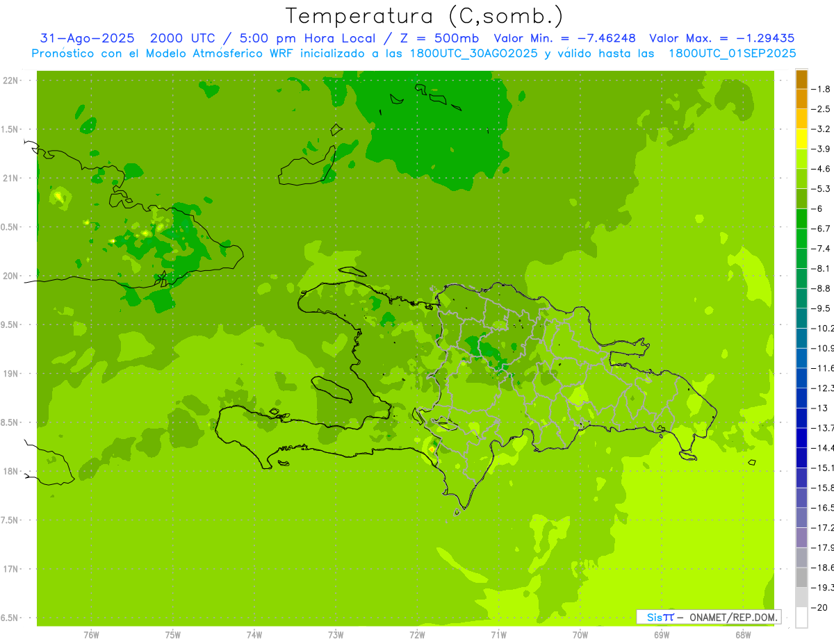Click the title "Temperatura (C,somb.)"
The height and width of the screenshot is (644, 834).
pos(425,16)
